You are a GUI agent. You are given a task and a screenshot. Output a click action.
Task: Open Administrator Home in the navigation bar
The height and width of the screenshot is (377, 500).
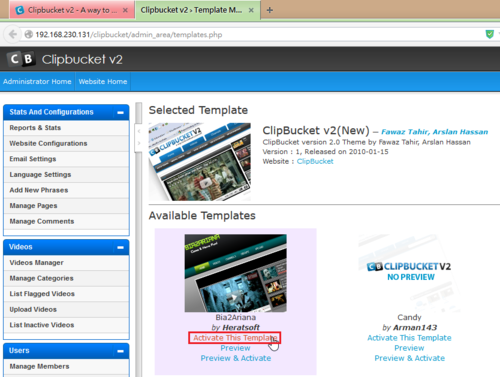pos(37,82)
